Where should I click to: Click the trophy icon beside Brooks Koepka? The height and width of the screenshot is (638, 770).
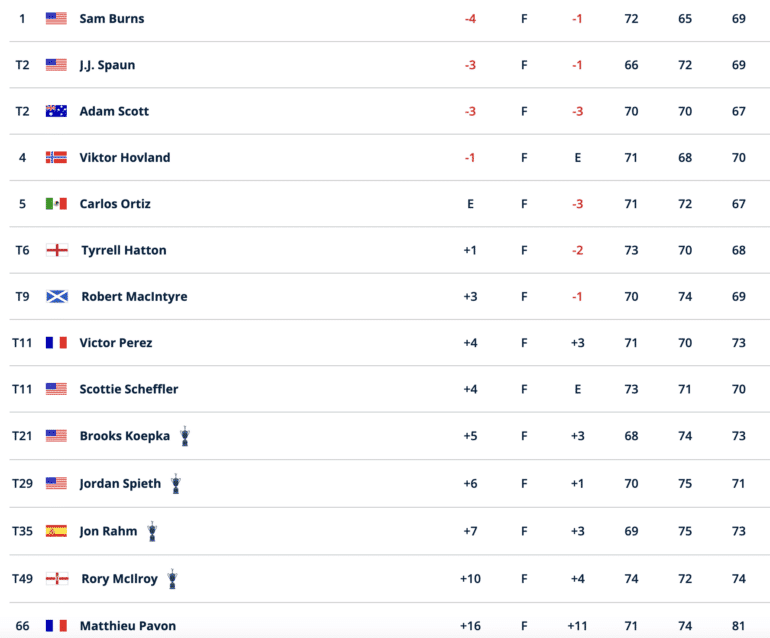(185, 436)
